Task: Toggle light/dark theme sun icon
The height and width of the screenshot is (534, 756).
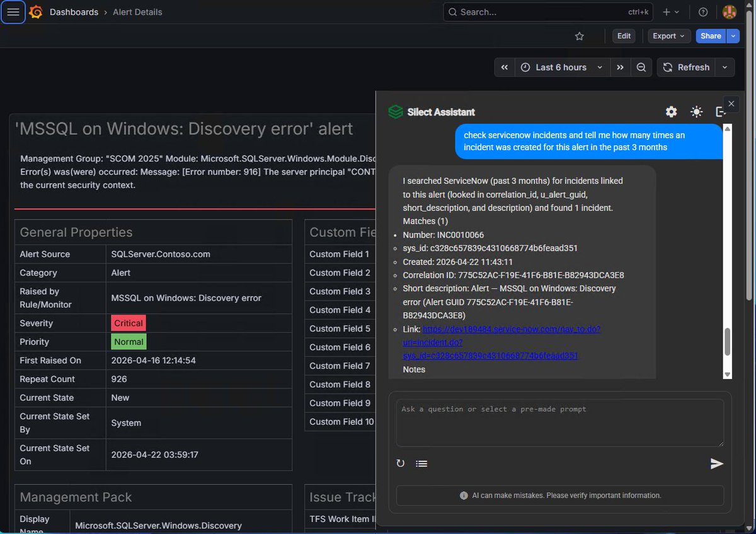Action: pyautogui.click(x=696, y=112)
